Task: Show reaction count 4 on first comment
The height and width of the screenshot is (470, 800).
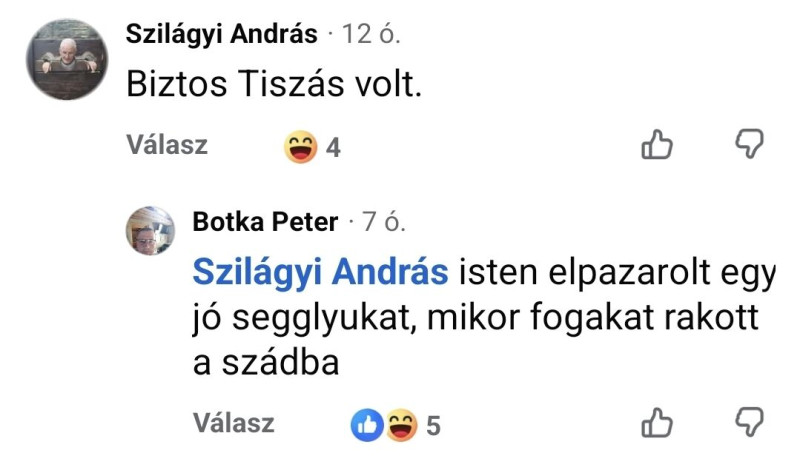Action: click(333, 148)
